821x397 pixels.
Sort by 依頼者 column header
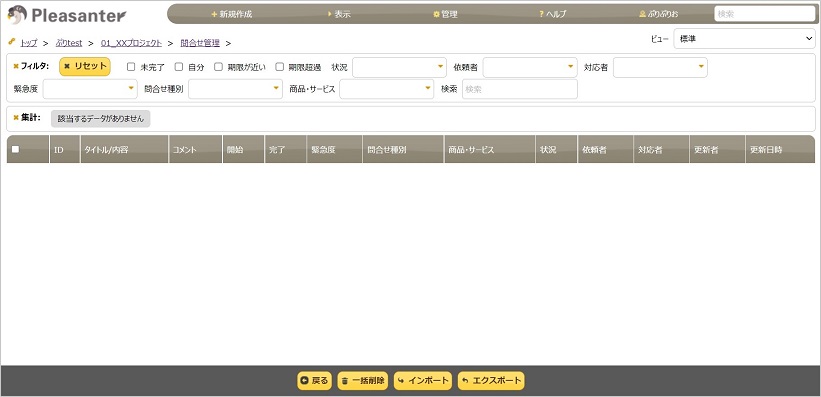click(x=606, y=149)
